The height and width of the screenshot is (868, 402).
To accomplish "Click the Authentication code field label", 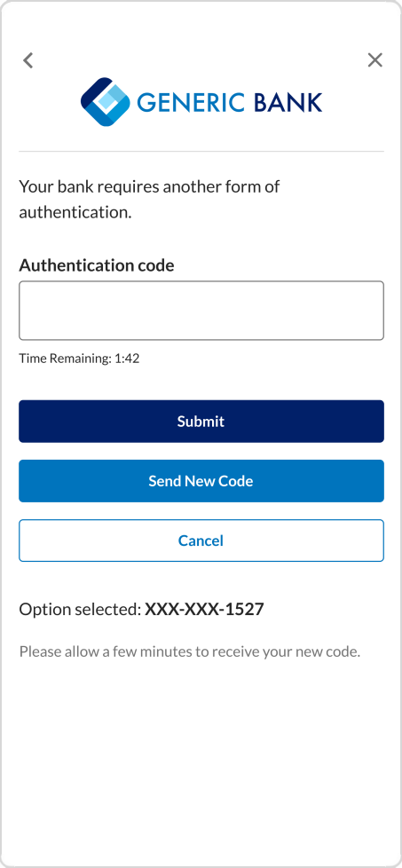I will (97, 265).
